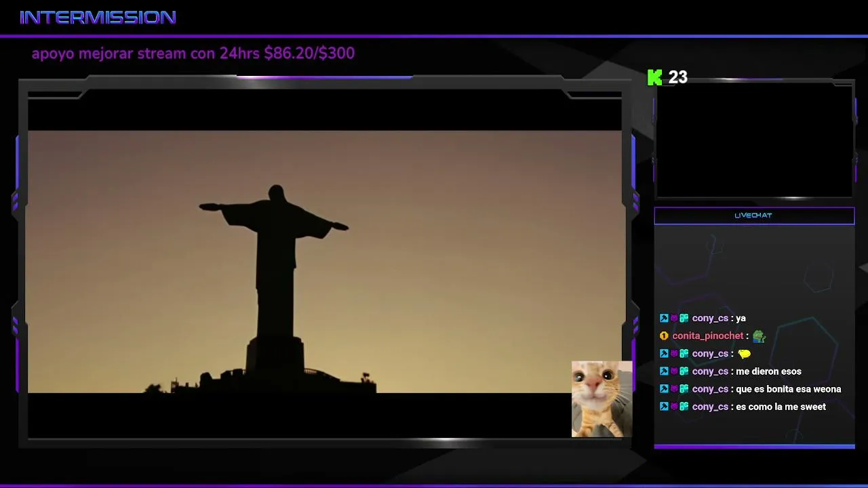
Task: Click the GG badge on the "me dieron esos" row
Action: 684,371
